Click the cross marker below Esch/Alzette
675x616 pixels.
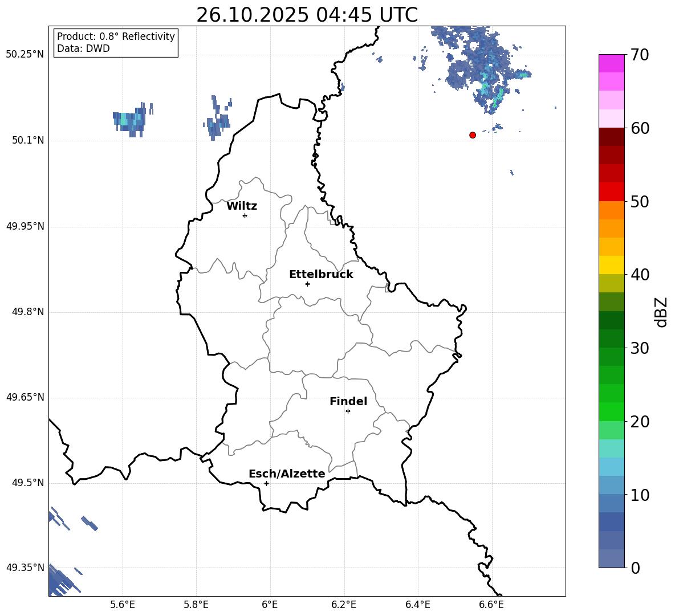pos(266,483)
